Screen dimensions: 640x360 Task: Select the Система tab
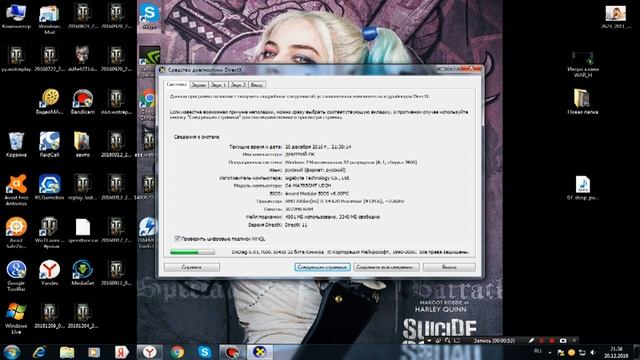click(x=177, y=84)
